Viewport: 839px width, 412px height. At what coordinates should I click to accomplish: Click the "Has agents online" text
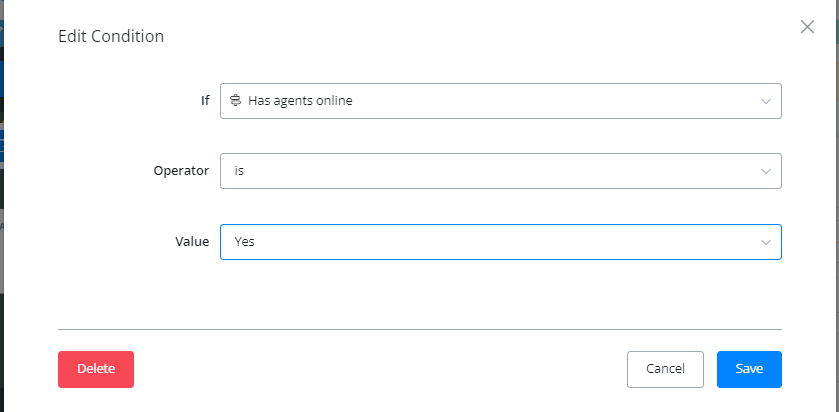click(x=300, y=101)
